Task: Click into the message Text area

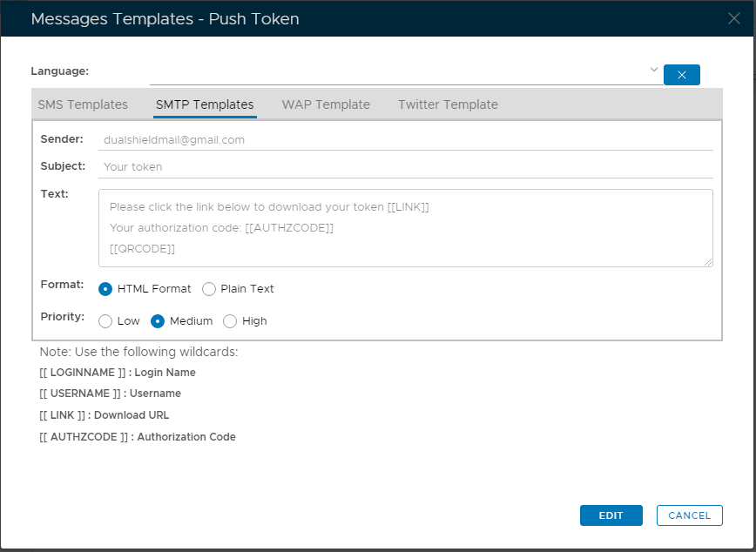Action: pyautogui.click(x=405, y=228)
